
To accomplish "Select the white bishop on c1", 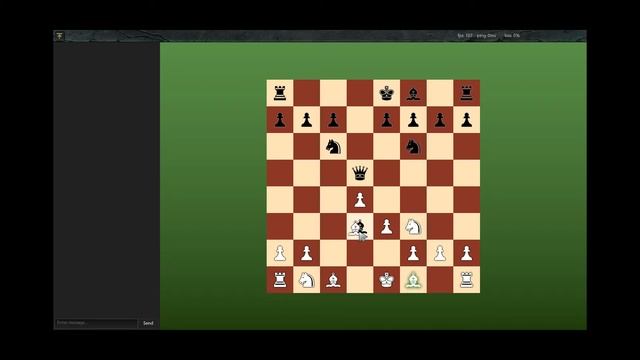I will point(333,280).
